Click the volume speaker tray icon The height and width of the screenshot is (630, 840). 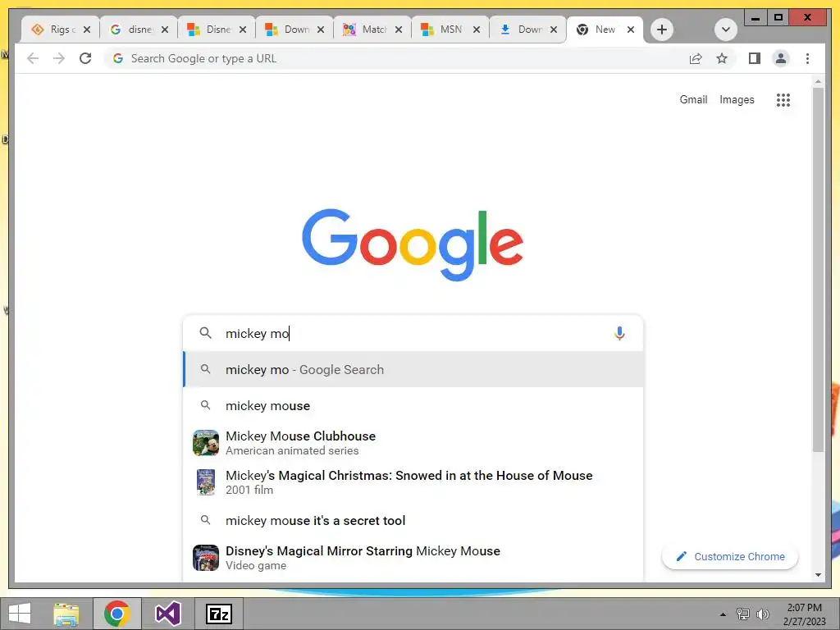click(x=762, y=614)
